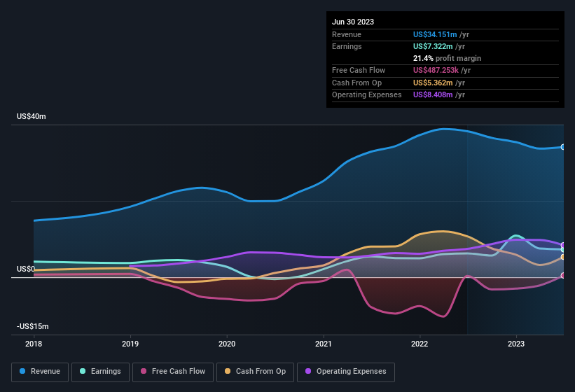This screenshot has height=392, width=575.
Task: Click the -US$15m y-axis label
Action: click(x=33, y=326)
